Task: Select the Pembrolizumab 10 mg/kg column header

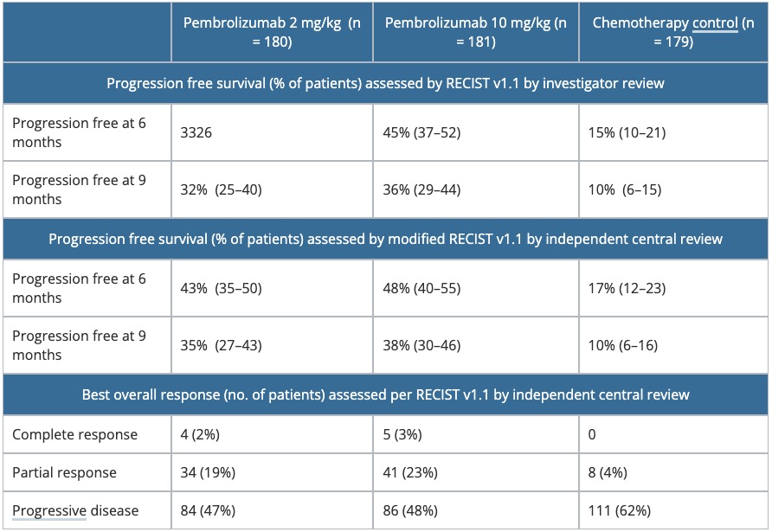Action: pos(473,32)
